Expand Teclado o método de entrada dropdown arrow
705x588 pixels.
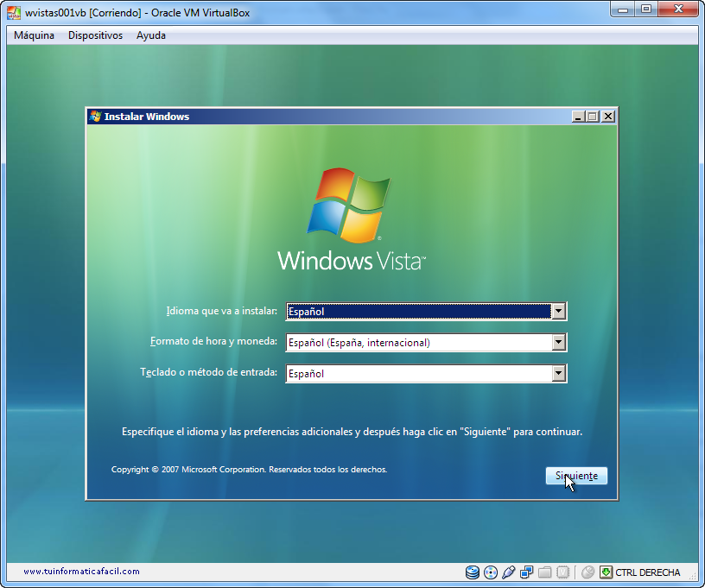(x=558, y=373)
